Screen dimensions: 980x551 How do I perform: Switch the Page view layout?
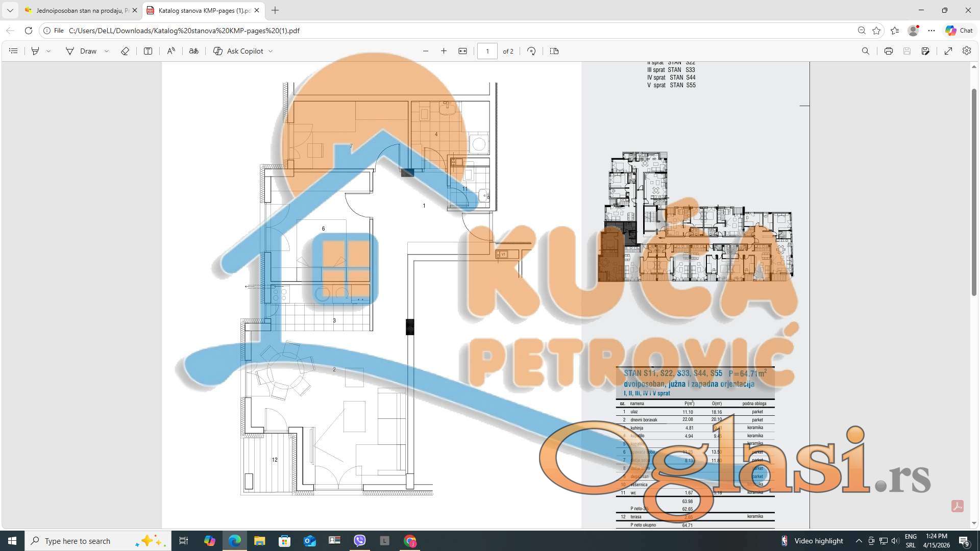(x=554, y=51)
